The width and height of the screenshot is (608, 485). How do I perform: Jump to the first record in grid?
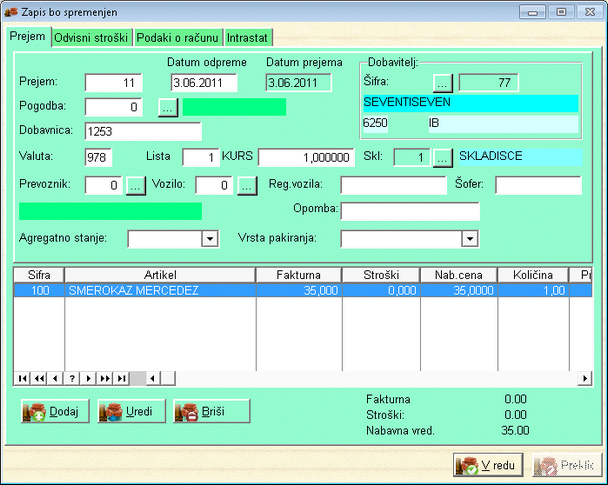(24, 378)
